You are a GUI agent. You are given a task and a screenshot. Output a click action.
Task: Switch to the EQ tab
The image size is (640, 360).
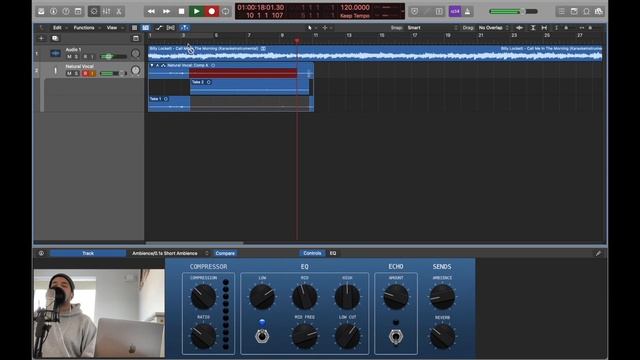click(333, 253)
